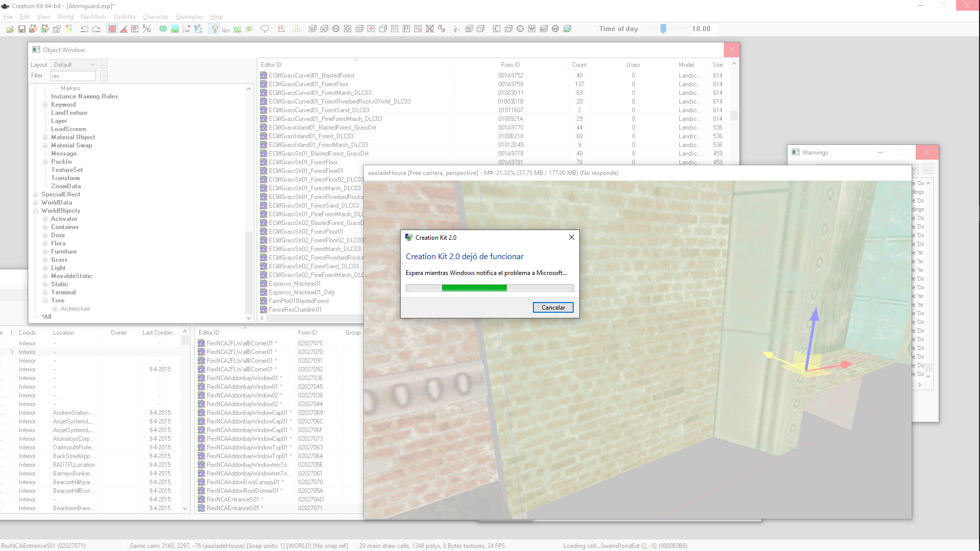
Task: Expand the SpecialEffect tree node
Action: (x=36, y=194)
